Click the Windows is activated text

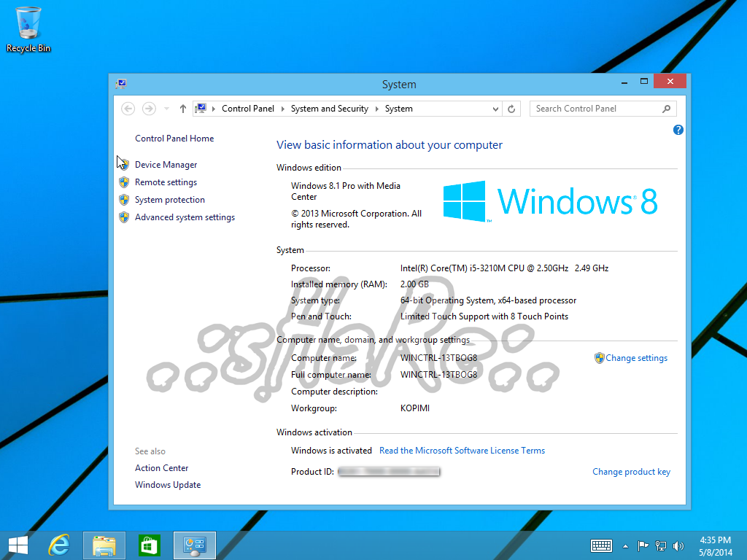point(331,450)
